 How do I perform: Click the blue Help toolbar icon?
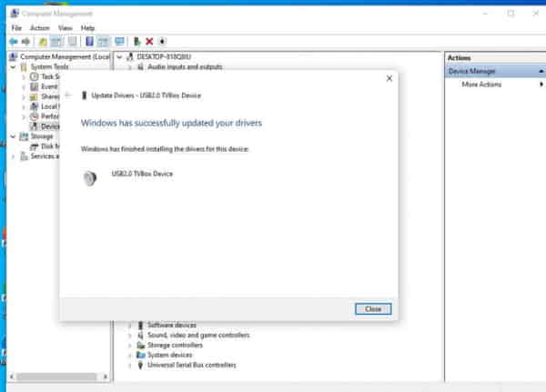[x=89, y=42]
